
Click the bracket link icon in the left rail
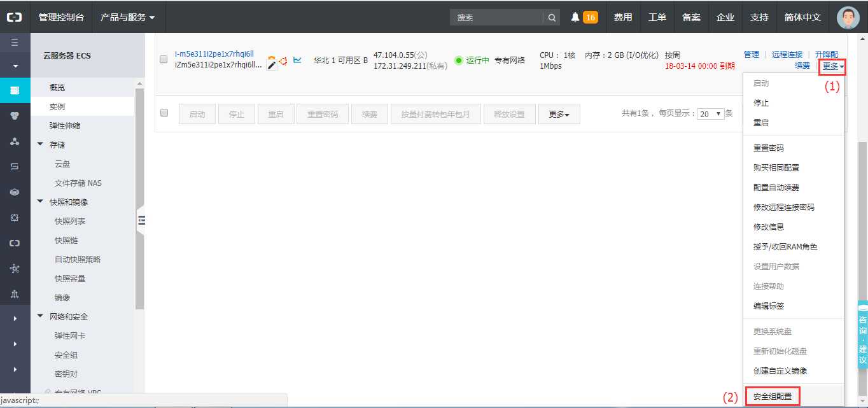[x=15, y=243]
